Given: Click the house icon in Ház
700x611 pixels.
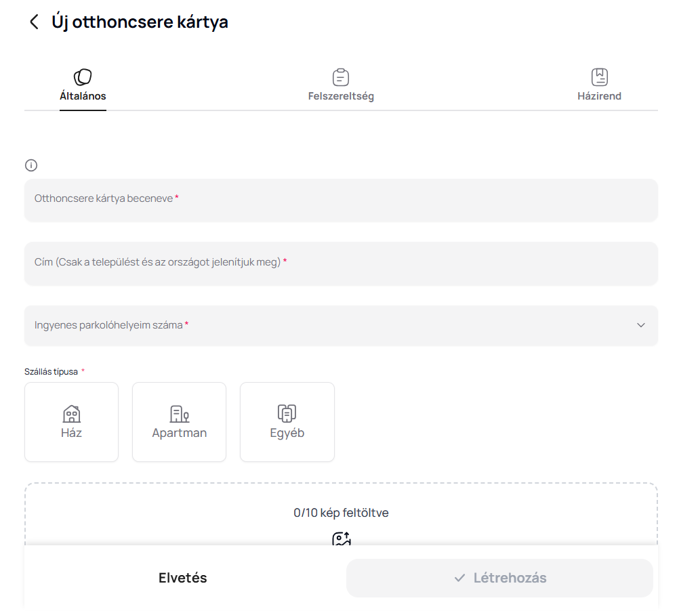Looking at the screenshot, I should coord(71,413).
